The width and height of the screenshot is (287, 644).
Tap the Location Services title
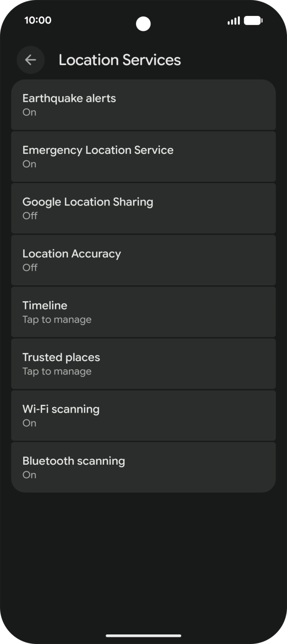120,60
